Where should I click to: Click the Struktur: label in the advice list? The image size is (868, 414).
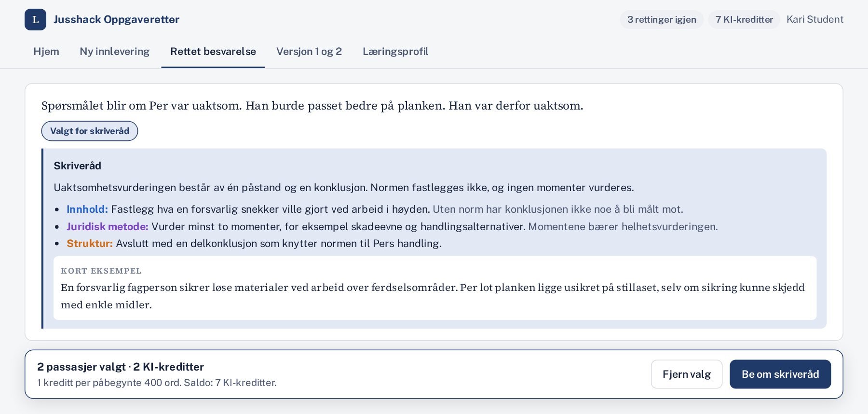pyautogui.click(x=90, y=243)
